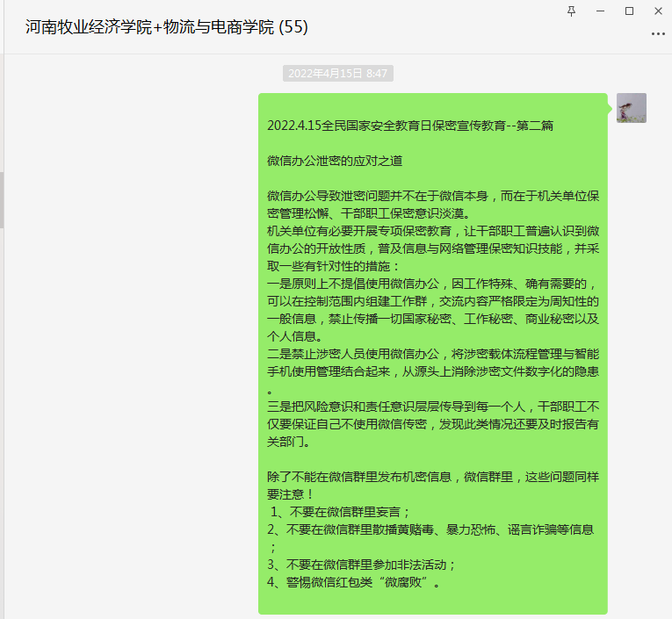This screenshot has width=672, height=619.
Task: Click list item 3、不要在微信群里参加非法活动
Action: click(x=362, y=565)
